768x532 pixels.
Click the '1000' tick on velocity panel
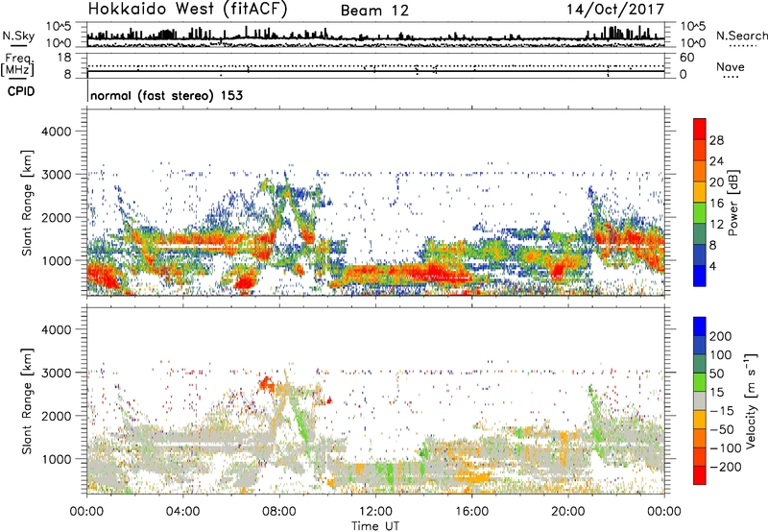(57, 459)
